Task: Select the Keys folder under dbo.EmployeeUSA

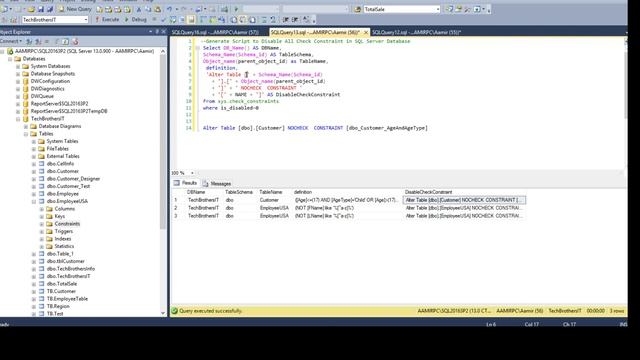Action: click(x=60, y=216)
